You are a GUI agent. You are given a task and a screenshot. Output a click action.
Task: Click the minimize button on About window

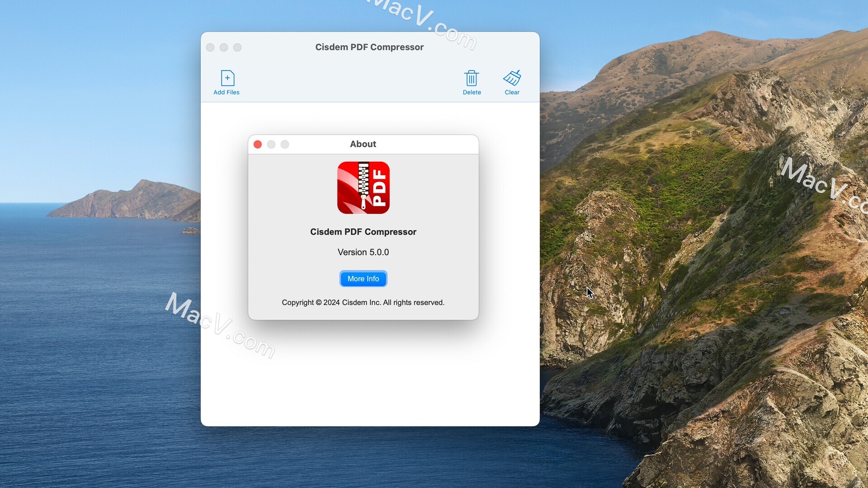click(271, 144)
